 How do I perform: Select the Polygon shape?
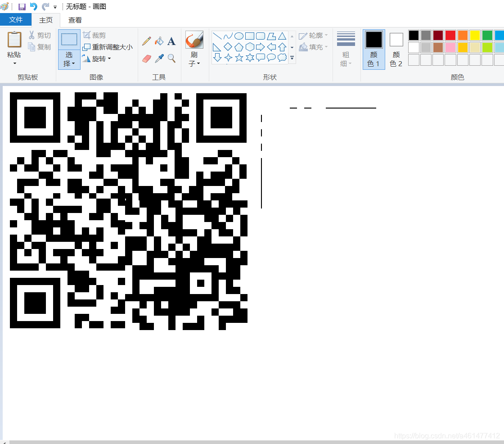tap(271, 36)
